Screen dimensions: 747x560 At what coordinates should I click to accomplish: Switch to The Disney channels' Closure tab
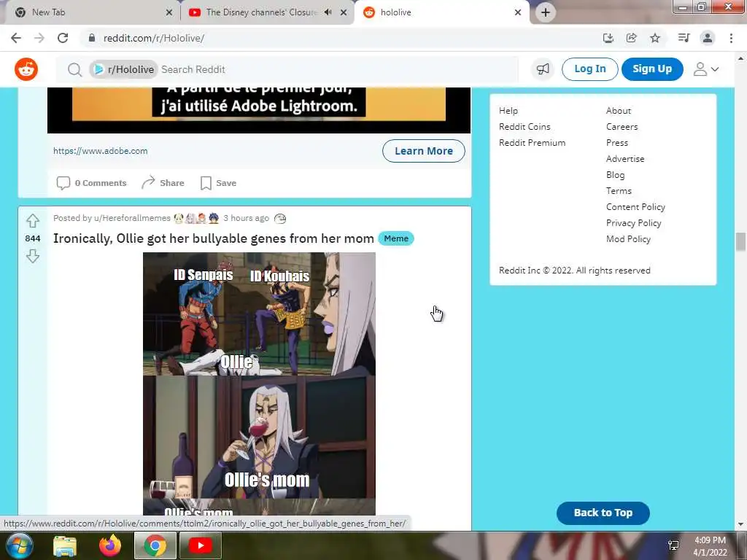tap(261, 12)
